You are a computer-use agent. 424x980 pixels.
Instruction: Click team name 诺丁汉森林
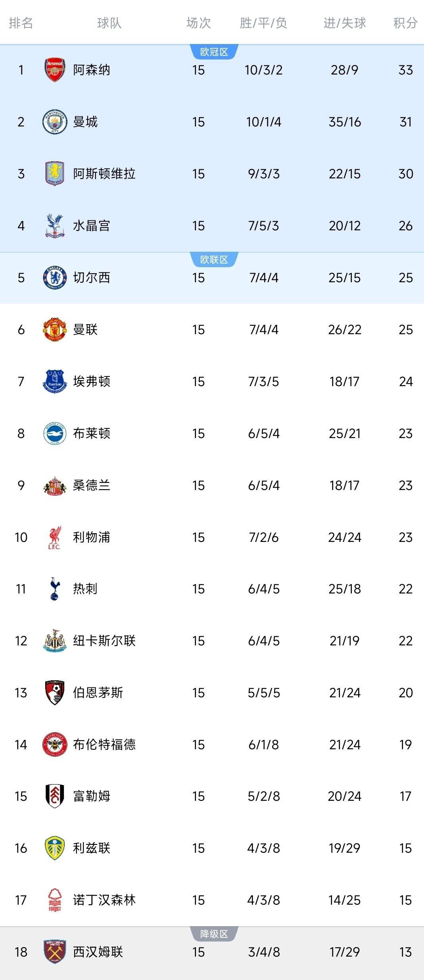tap(104, 900)
